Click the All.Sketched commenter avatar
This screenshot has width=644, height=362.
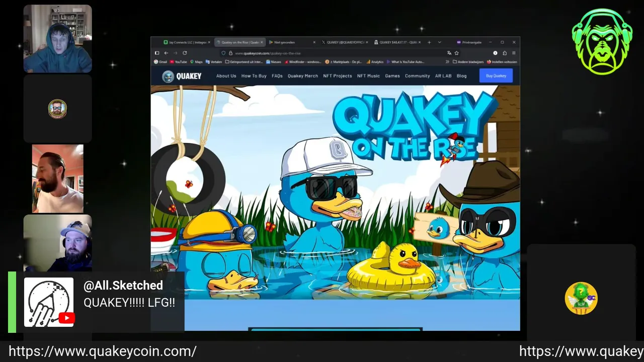pyautogui.click(x=49, y=302)
